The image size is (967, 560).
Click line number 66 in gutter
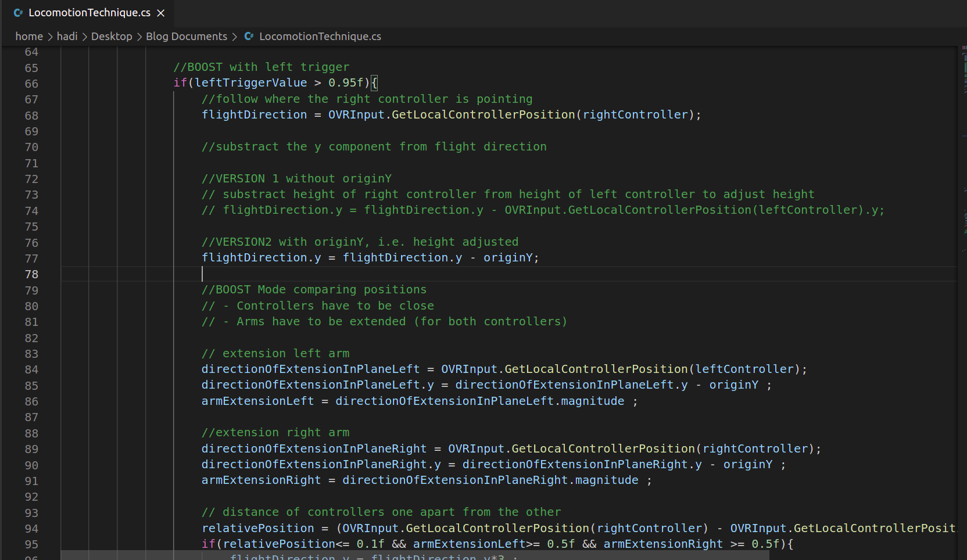tap(31, 84)
